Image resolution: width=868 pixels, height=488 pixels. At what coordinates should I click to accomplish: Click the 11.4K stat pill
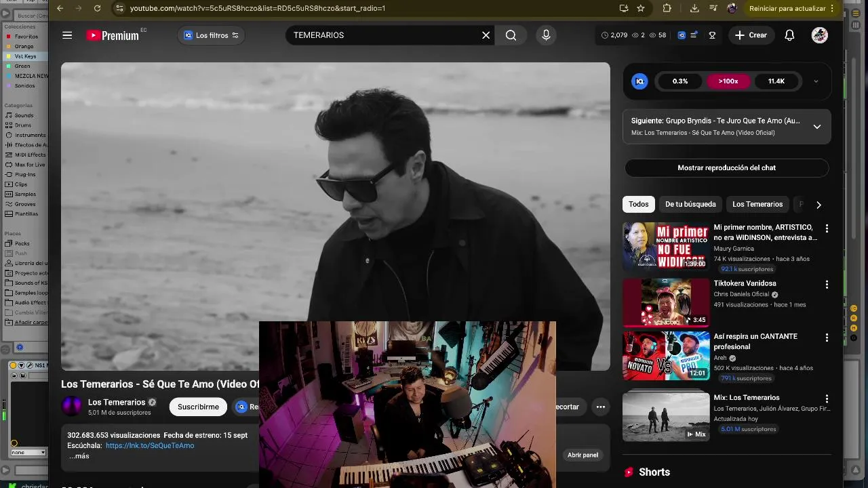(776, 81)
